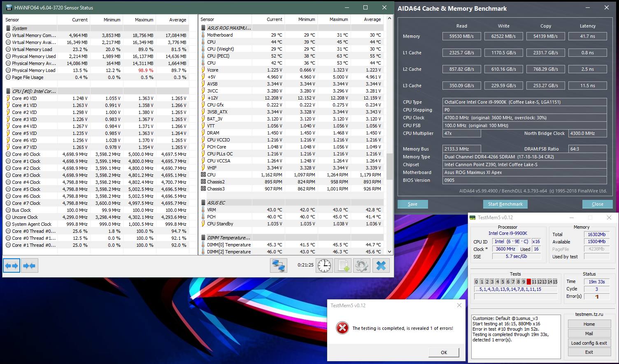
Task: Close the TestMem5 error dialog with X
Action: tap(459, 306)
